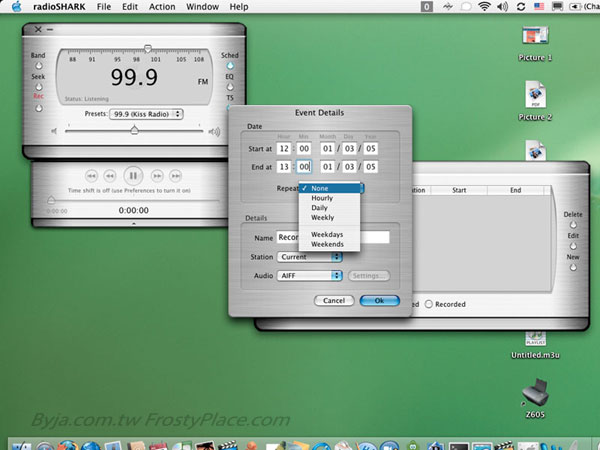Viewport: 600px width, 450px height.
Task: Click the Edit round button in schedule window
Action: tap(573, 246)
